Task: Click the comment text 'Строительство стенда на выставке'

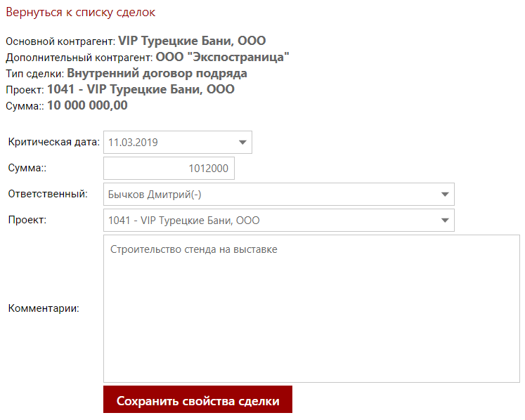Action: [x=194, y=249]
